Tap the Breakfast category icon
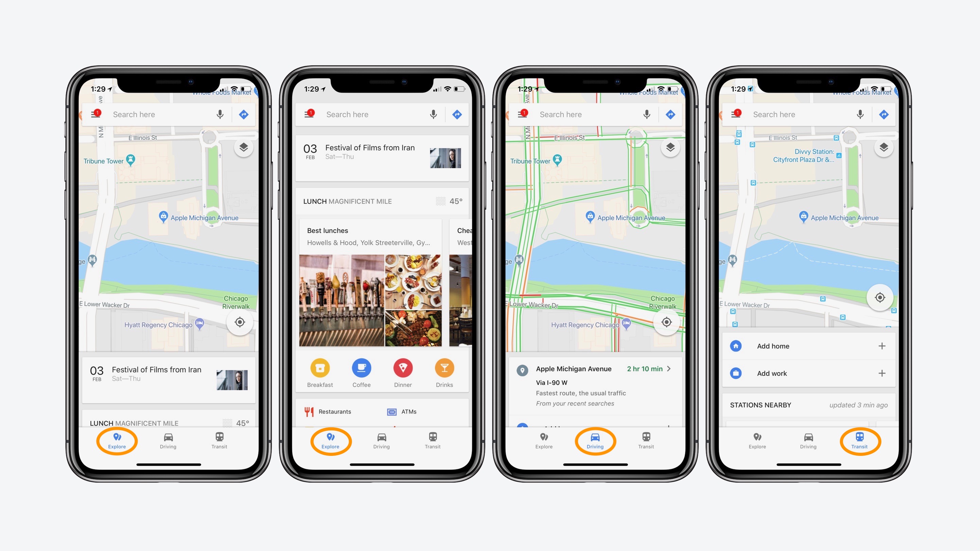980x551 pixels. pos(320,369)
